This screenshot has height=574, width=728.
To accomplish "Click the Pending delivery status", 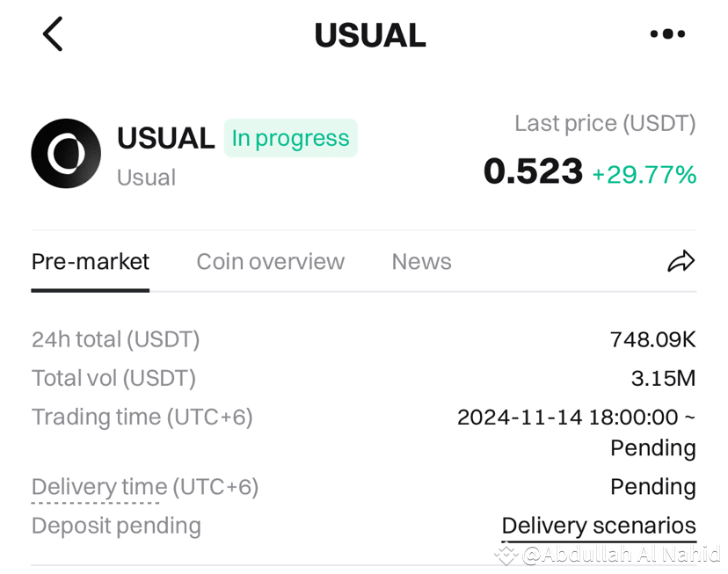I will click(653, 486).
